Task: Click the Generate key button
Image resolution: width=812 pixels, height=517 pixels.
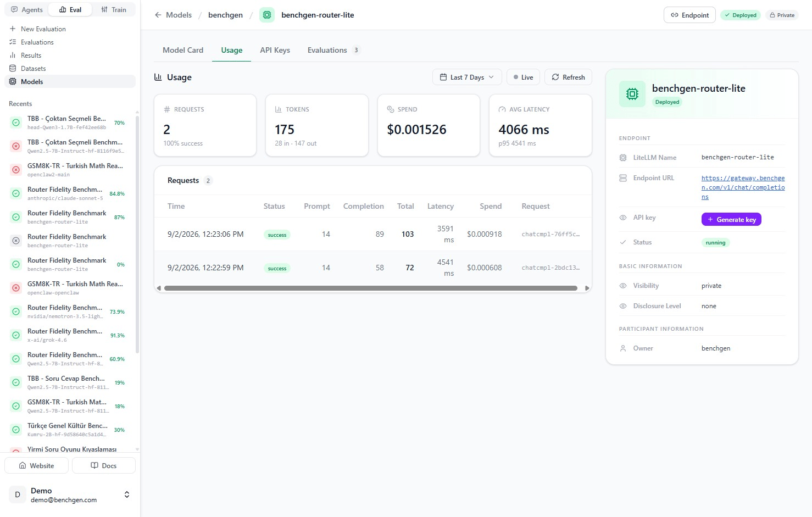Action: [731, 219]
